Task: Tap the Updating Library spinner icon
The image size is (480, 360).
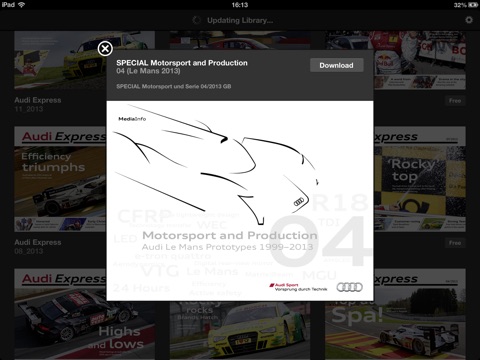Action: pos(196,20)
